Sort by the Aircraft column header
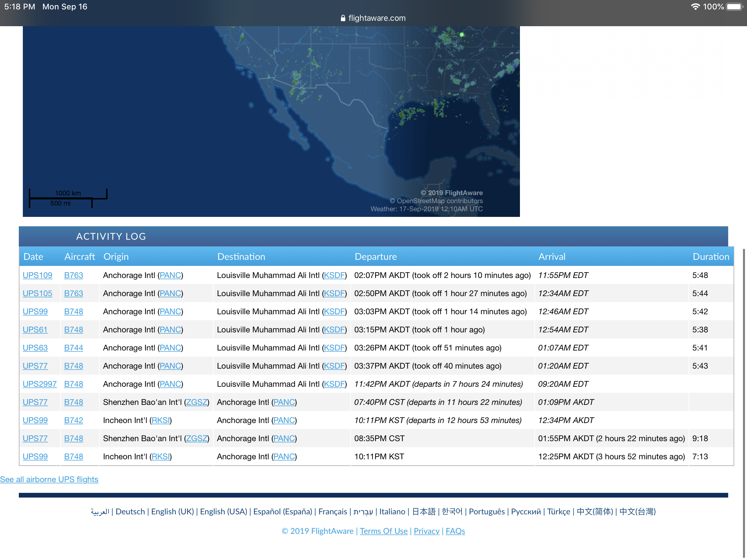Viewport: 747px width, 560px height. (x=80, y=257)
